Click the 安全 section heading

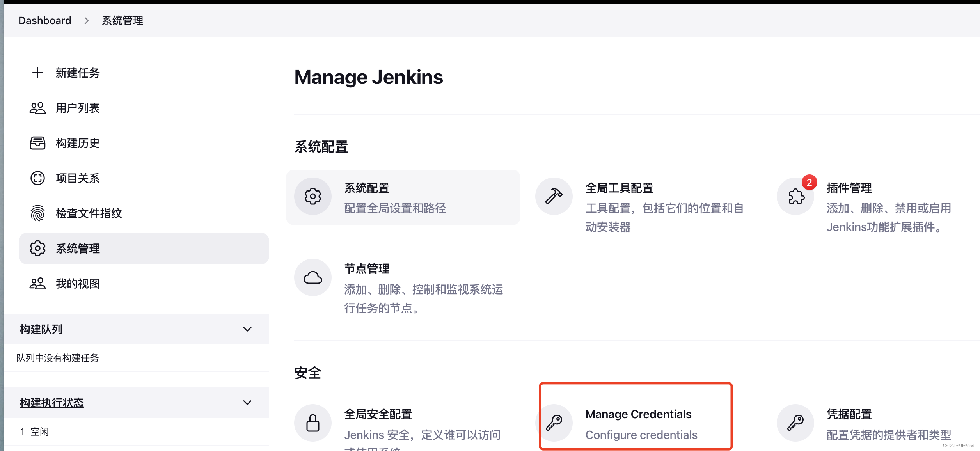(308, 373)
